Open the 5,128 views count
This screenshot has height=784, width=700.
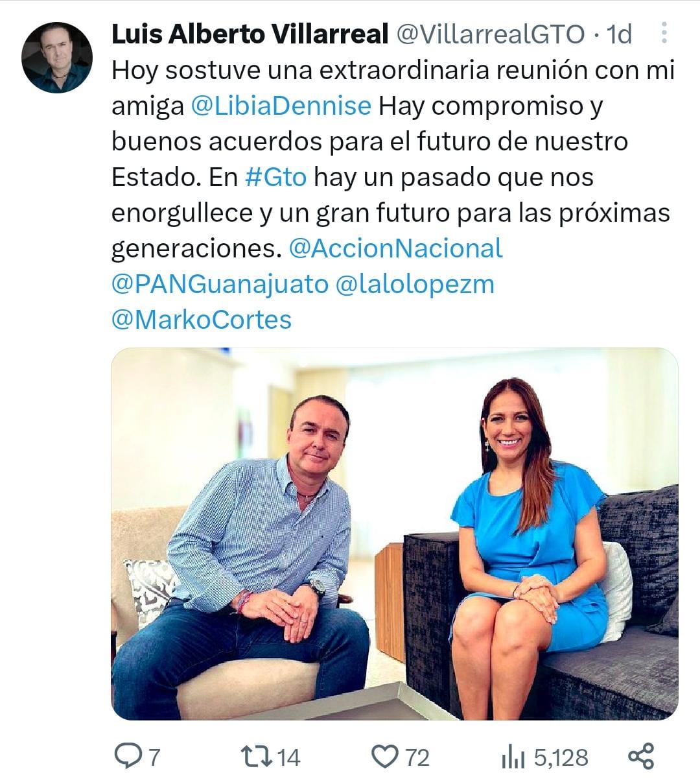[561, 757]
